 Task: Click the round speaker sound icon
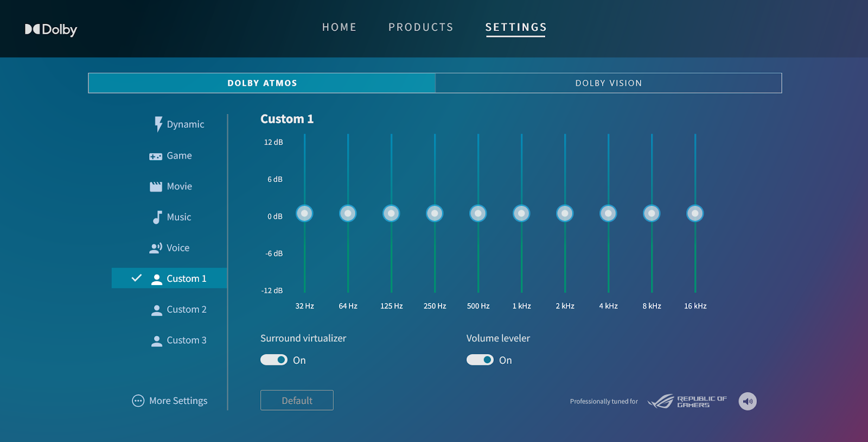point(748,401)
